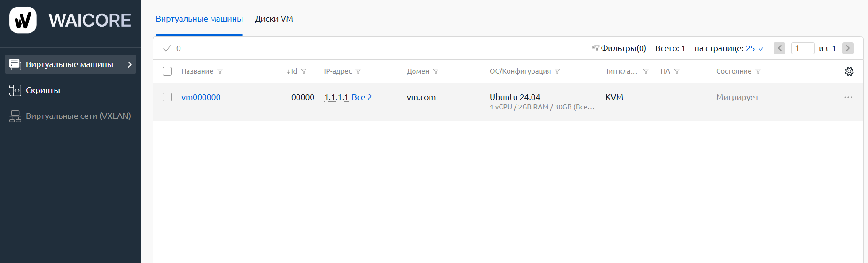The image size is (868, 263).
Task: Open Фильтры(0) filter panel
Action: pyautogui.click(x=619, y=48)
